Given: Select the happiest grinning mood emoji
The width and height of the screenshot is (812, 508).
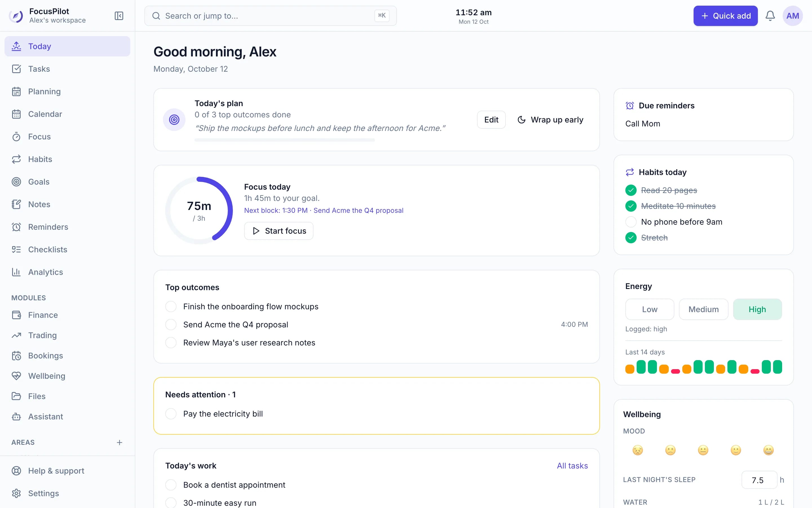Looking at the screenshot, I should coord(768,450).
